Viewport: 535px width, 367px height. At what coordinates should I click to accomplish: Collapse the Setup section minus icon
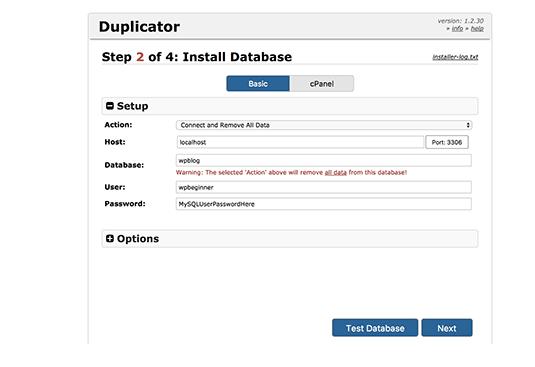point(110,106)
